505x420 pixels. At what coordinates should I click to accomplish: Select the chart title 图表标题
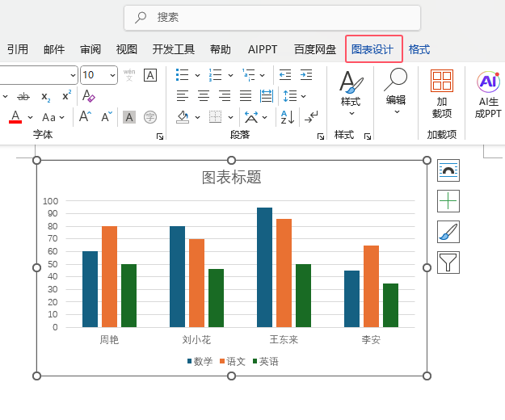232,178
